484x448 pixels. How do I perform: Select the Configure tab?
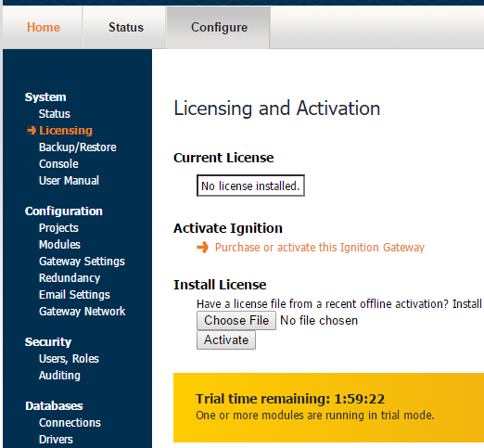click(219, 27)
